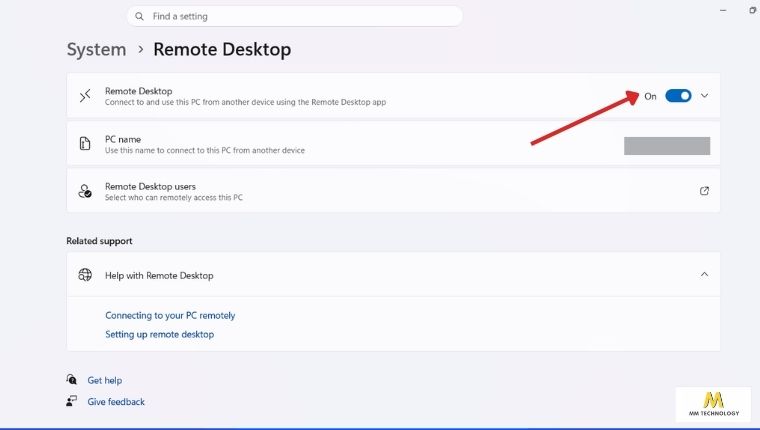
Task: Open external link icon for Remote Desktop users
Action: tap(704, 191)
